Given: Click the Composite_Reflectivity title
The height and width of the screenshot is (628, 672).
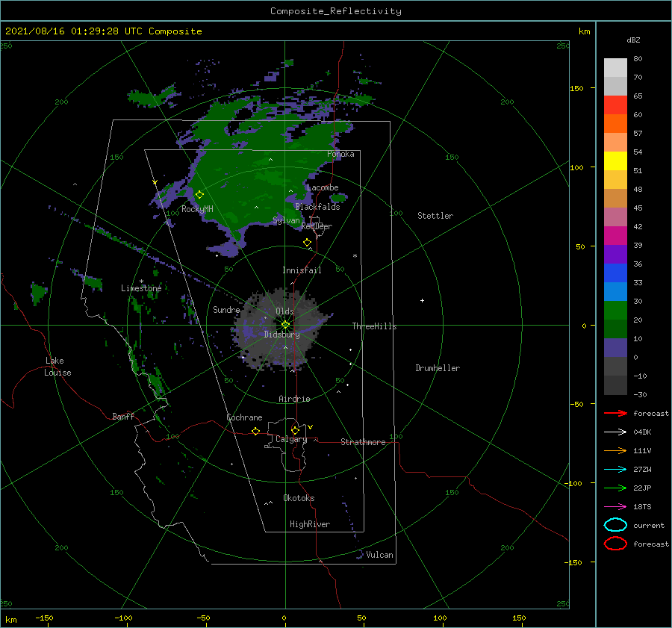Looking at the screenshot, I should pos(336,11).
